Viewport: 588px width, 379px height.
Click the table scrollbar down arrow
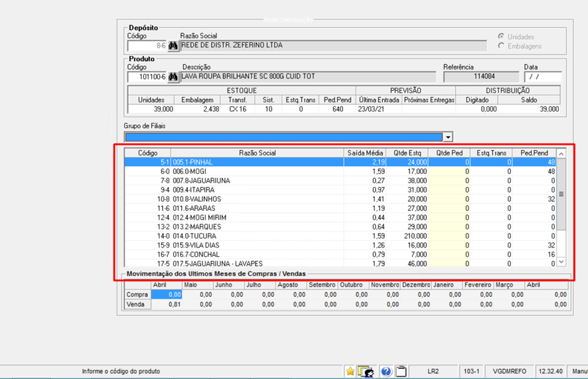point(561,262)
